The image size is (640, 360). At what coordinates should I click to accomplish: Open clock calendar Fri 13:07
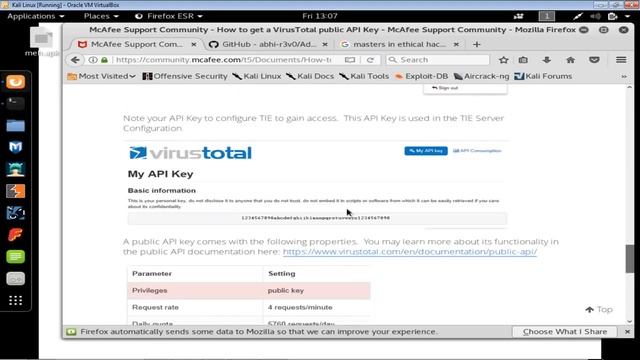tap(320, 16)
